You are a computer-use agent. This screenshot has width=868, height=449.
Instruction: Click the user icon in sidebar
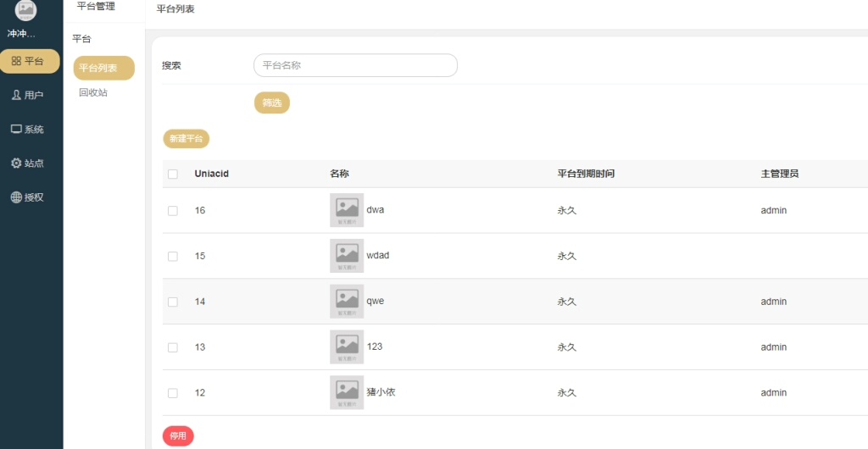[16, 95]
